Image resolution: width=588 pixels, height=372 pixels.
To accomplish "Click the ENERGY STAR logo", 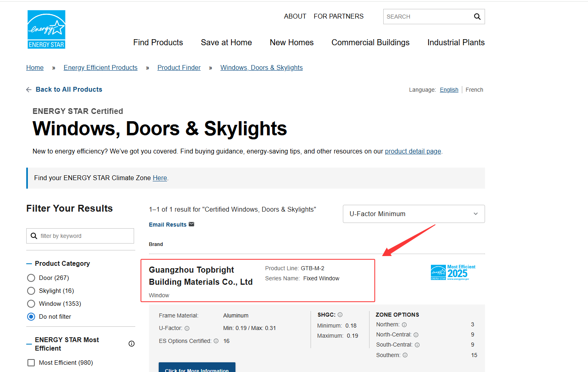I will (46, 29).
